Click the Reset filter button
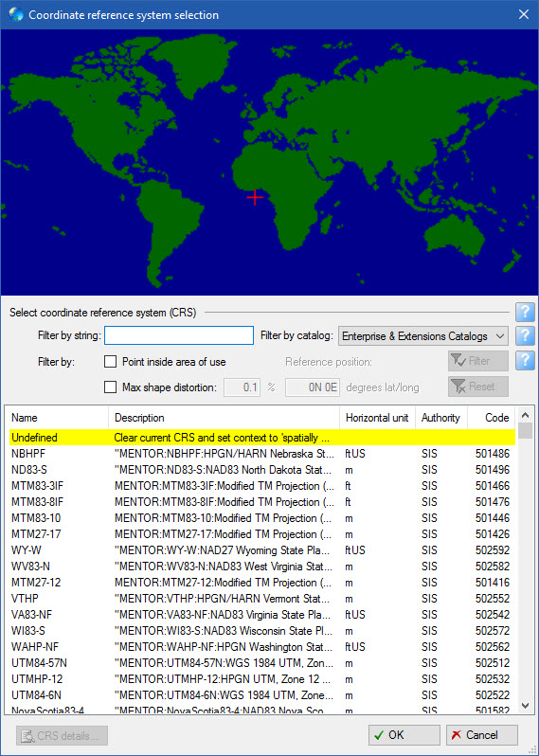539x756 pixels. coord(477,387)
